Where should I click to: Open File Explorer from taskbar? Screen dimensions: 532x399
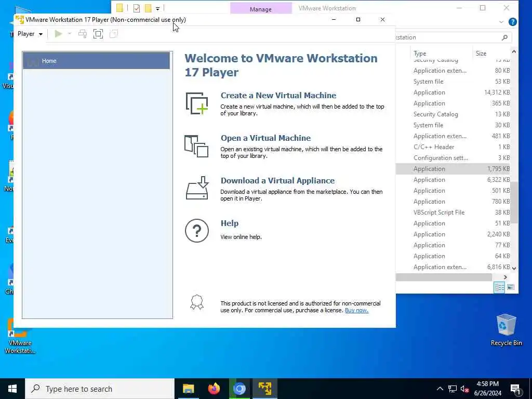tap(188, 389)
